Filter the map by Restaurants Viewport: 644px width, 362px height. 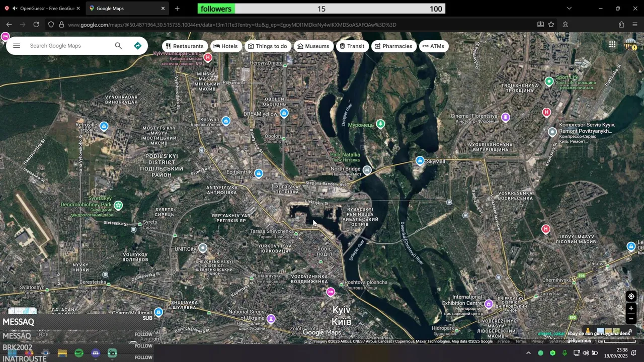pyautogui.click(x=185, y=46)
